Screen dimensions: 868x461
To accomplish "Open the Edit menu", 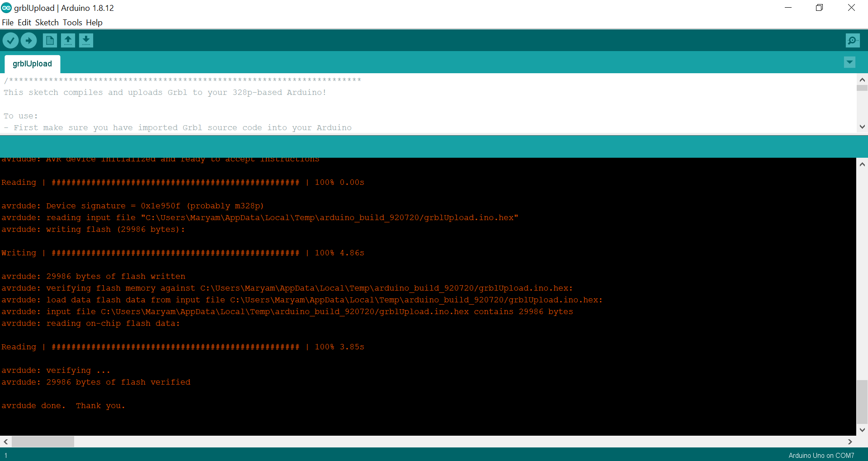I will point(24,23).
